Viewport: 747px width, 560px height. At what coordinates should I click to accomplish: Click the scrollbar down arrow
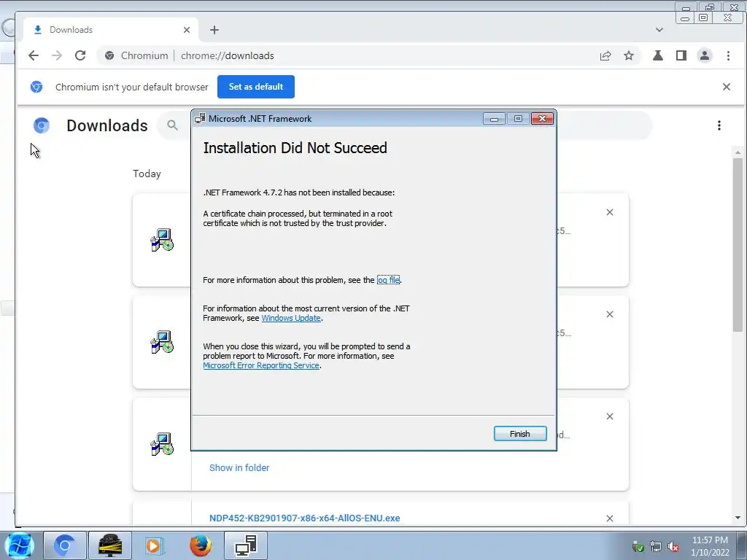(738, 518)
